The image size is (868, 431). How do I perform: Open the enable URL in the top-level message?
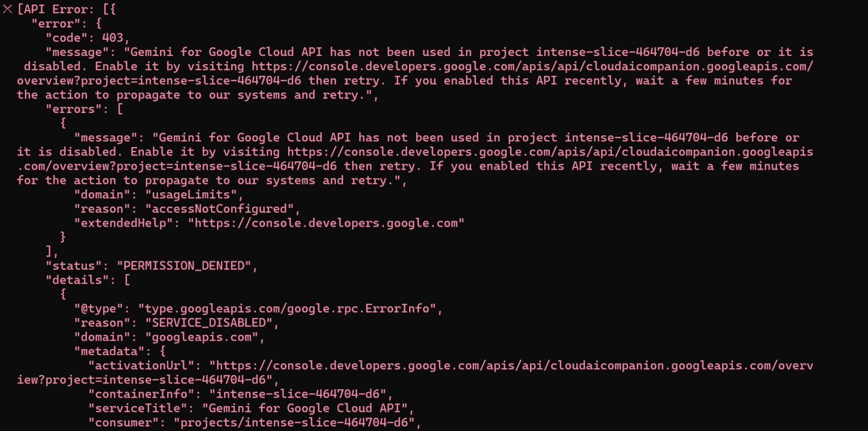532,67
